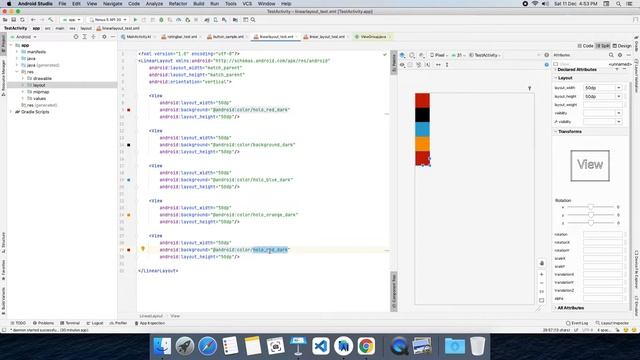Click the pan hand icon in preview
The height and width of the screenshot is (360, 640).
542,263
